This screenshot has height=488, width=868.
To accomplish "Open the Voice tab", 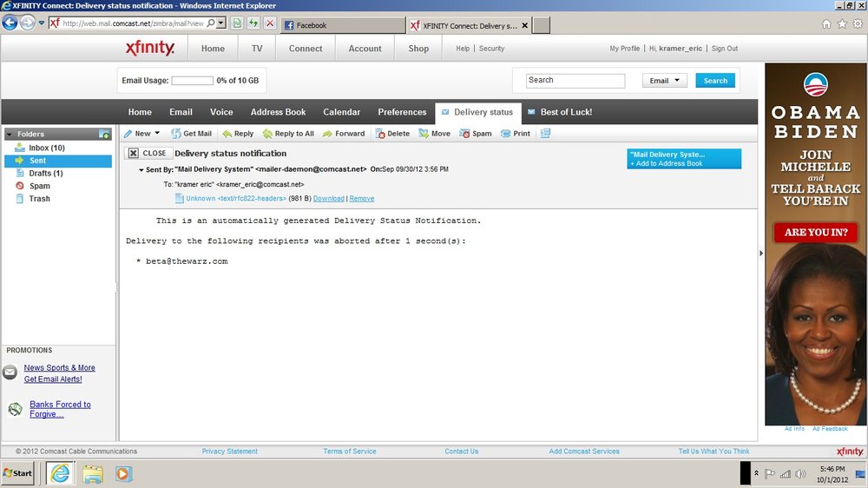I will coord(221,112).
